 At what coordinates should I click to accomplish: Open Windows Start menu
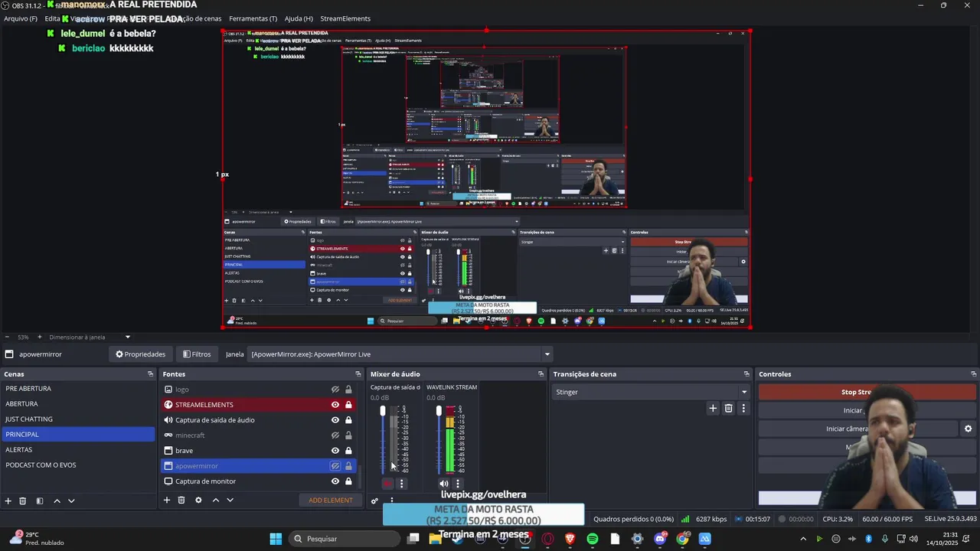[276, 539]
